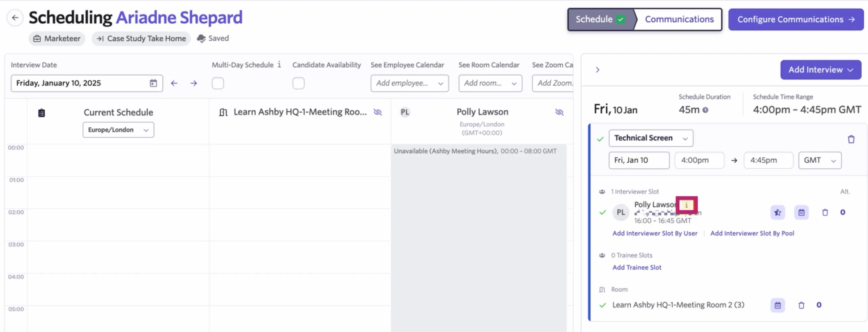Image resolution: width=868 pixels, height=332 pixels.
Task: Open Polly Lawson's calendar icon in interviewer slot
Action: pos(801,212)
